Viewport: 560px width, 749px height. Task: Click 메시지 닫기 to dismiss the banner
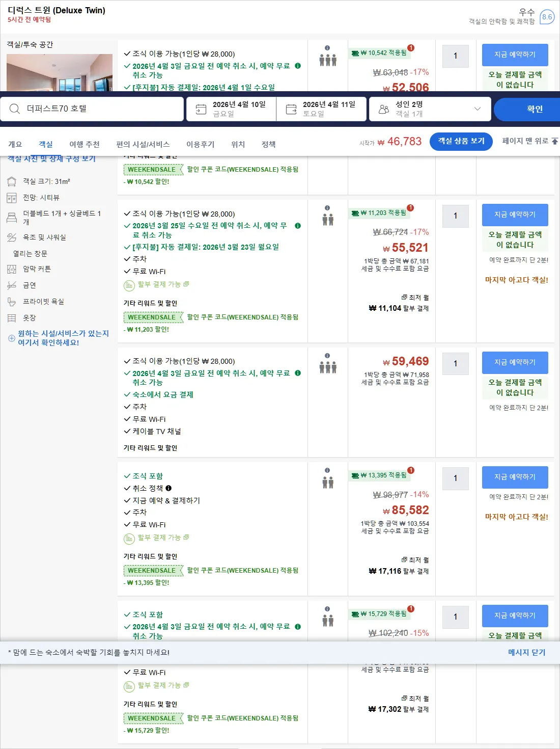point(526,652)
